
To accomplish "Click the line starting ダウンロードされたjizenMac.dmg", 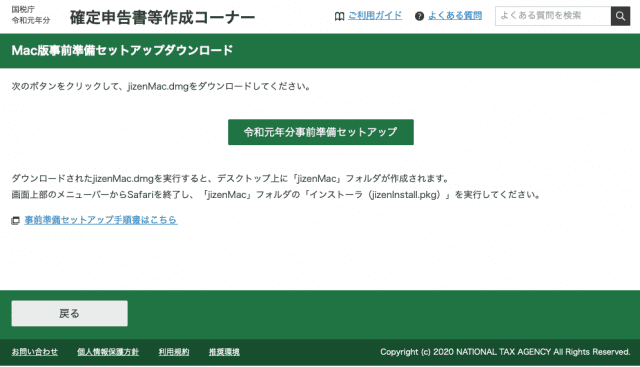I will (231, 178).
